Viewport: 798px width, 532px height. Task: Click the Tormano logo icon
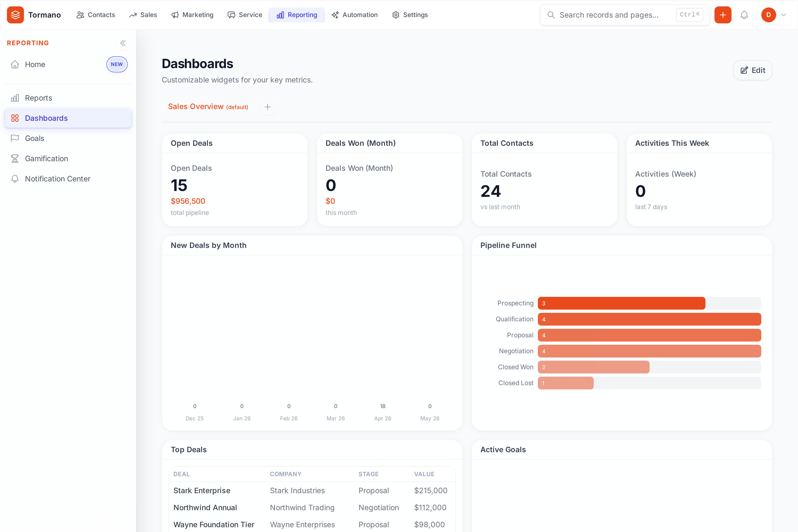point(15,15)
